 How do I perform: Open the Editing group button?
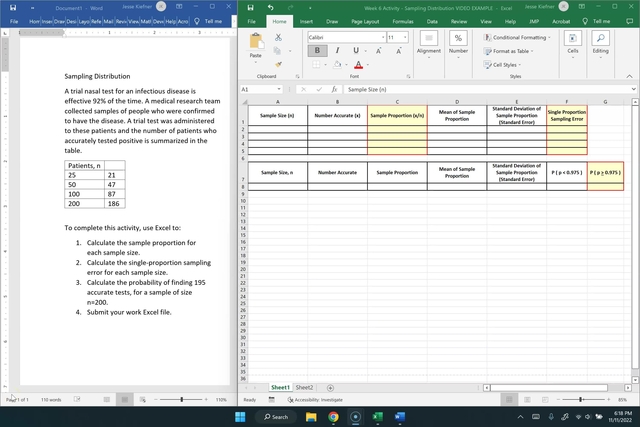pos(600,45)
